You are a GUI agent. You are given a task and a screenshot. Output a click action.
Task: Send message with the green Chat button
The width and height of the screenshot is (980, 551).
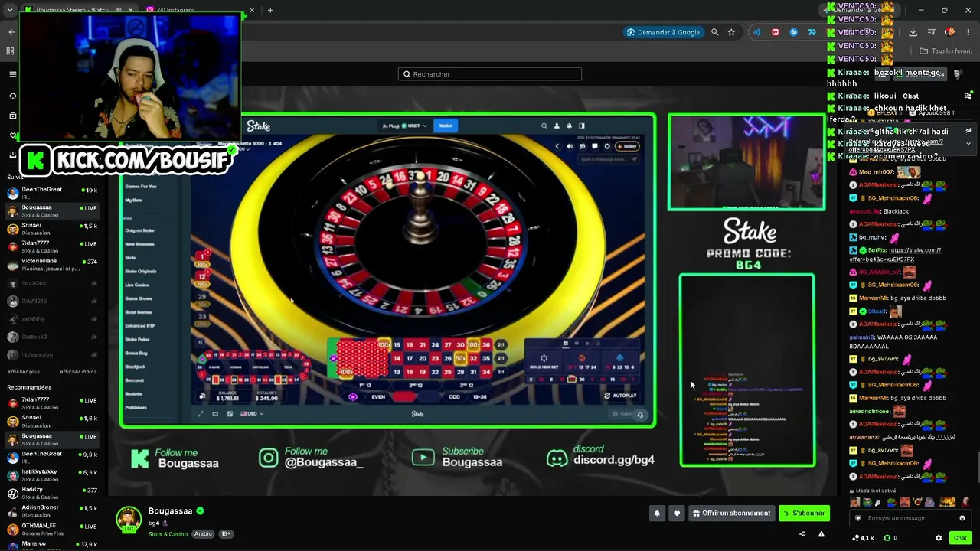click(960, 538)
